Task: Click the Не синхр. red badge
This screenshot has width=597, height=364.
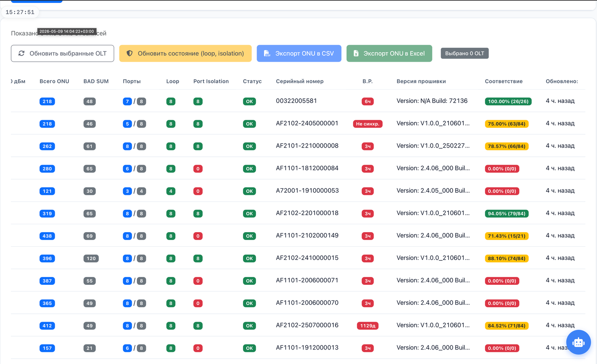Action: [x=368, y=124]
